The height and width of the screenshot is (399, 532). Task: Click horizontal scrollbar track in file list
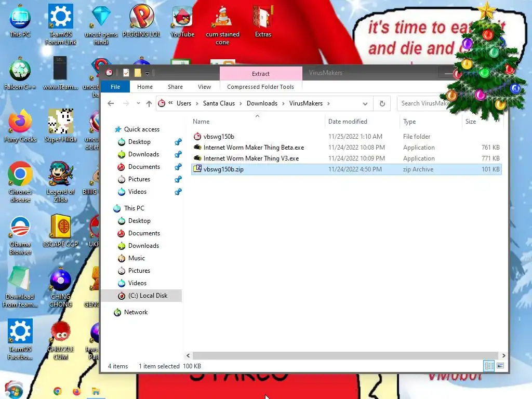345,355
